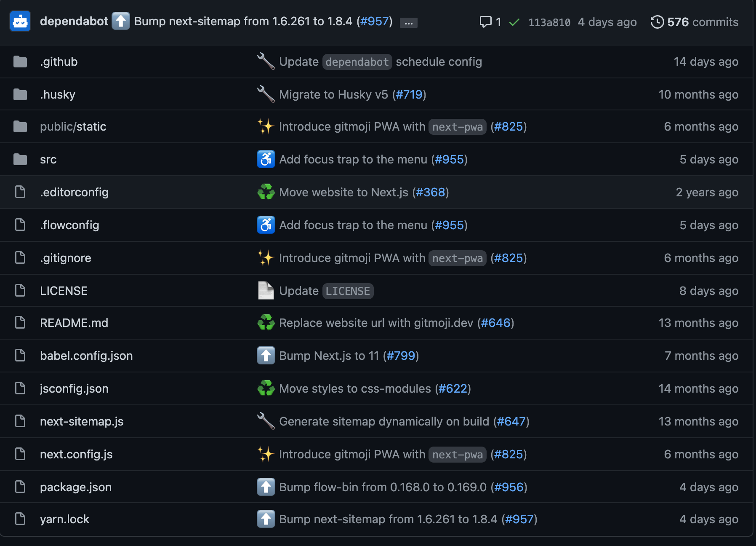Open 'Move styles to css-modules' commit message
Image resolution: width=756 pixels, height=546 pixels.
point(355,388)
